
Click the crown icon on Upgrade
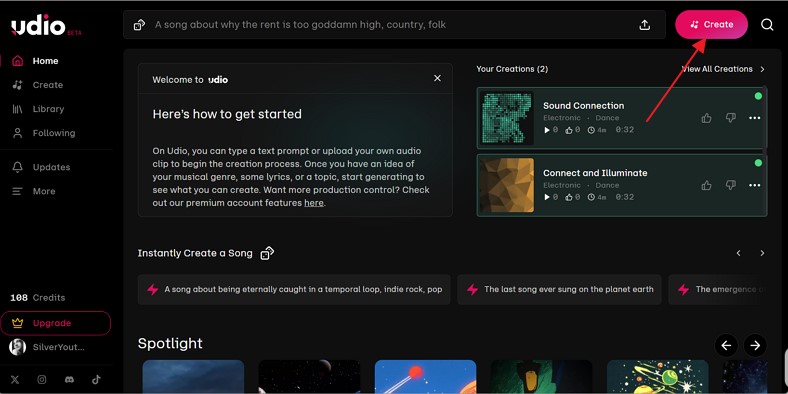point(18,323)
